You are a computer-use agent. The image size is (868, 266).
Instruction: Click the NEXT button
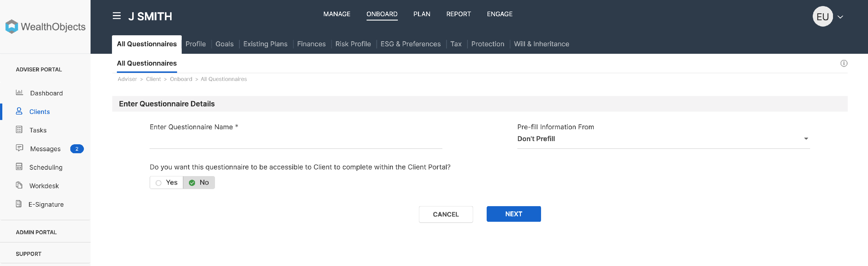514,214
